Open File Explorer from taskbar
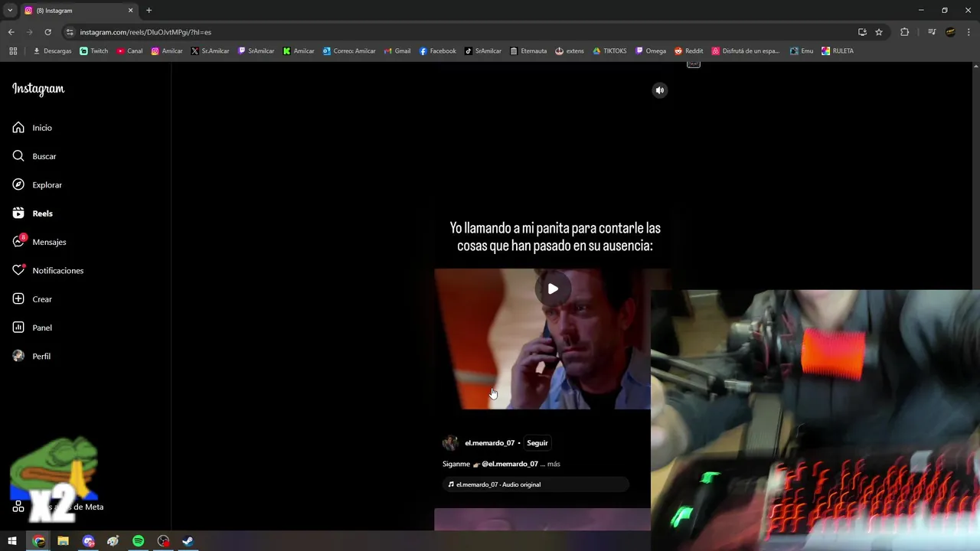 point(64,541)
